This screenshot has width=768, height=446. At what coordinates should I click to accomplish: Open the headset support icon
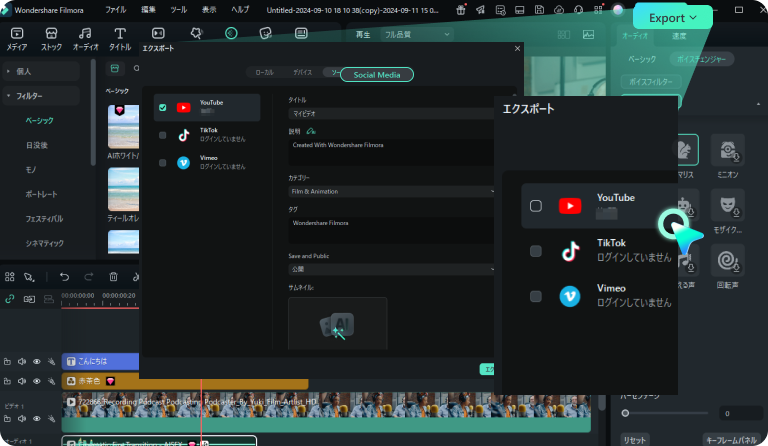(578, 10)
